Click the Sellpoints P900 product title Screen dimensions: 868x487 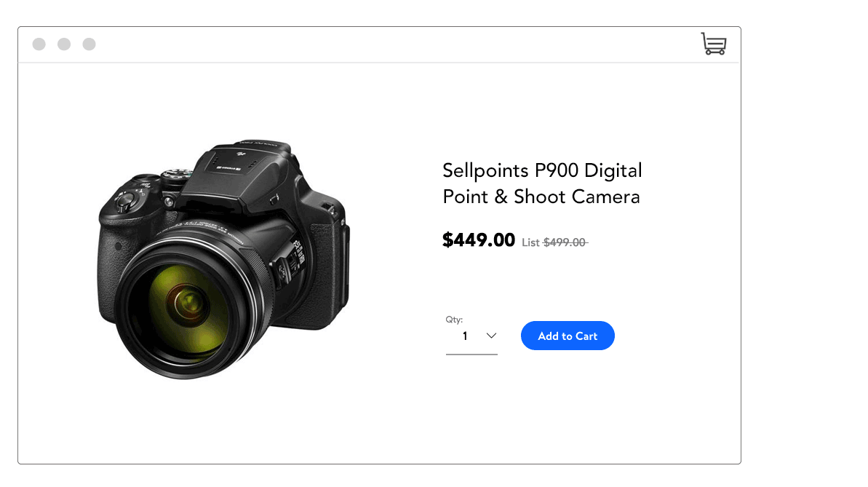click(542, 171)
